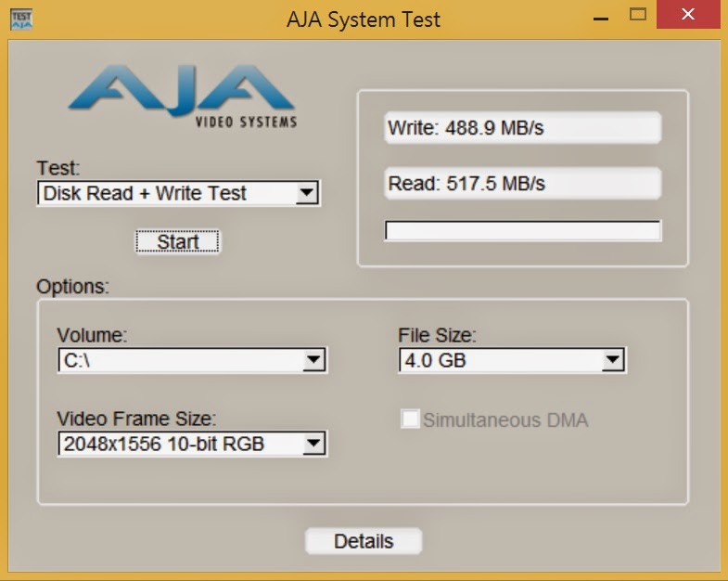The height and width of the screenshot is (581, 728).
Task: Click the Volume: label
Action: coord(92,335)
